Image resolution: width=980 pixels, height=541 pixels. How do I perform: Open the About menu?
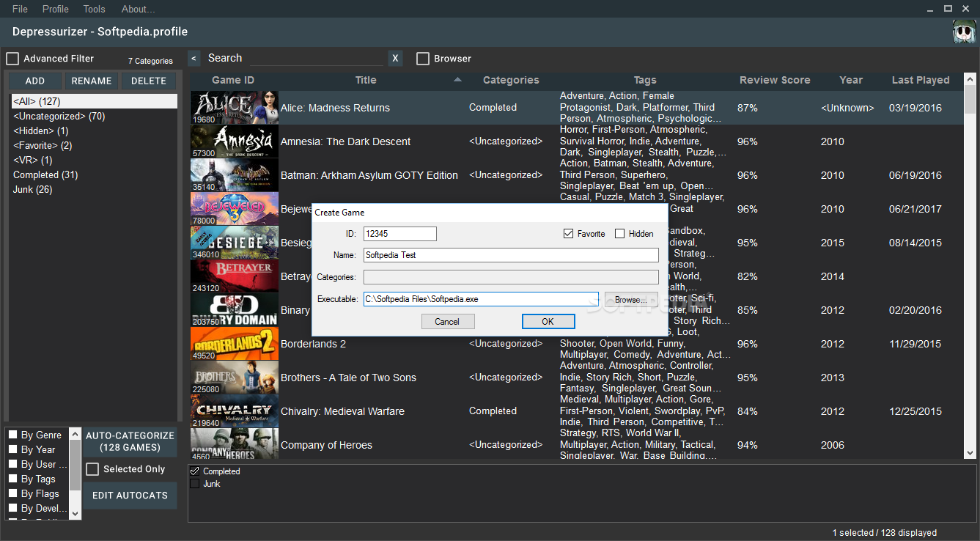point(138,9)
